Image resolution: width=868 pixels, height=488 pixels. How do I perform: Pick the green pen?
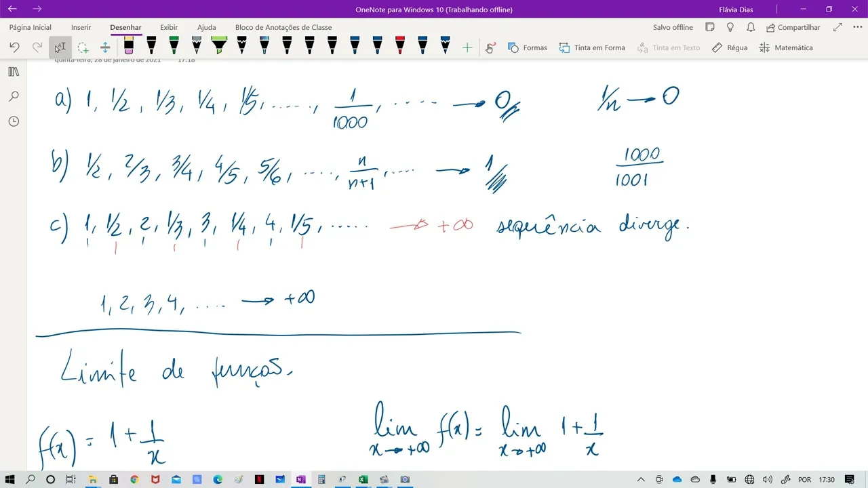coord(174,46)
